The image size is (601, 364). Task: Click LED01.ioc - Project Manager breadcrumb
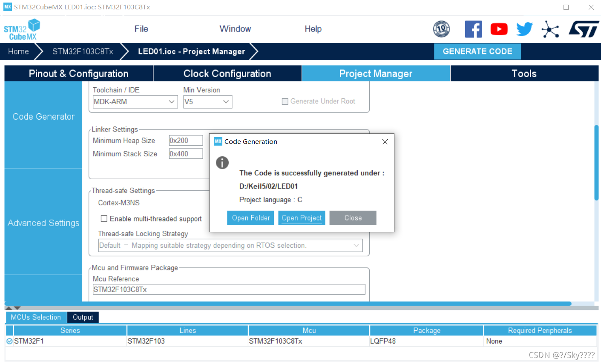pos(192,52)
